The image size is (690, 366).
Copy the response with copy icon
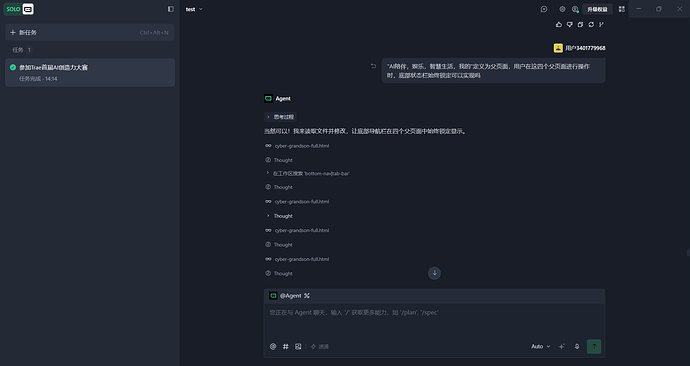coord(580,24)
